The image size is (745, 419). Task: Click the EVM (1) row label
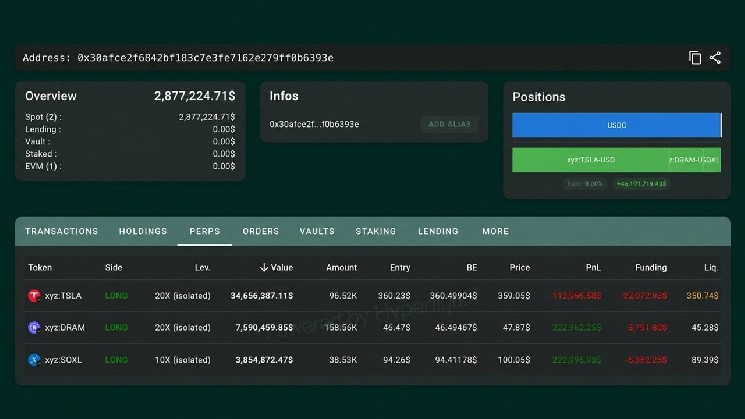pyautogui.click(x=43, y=166)
